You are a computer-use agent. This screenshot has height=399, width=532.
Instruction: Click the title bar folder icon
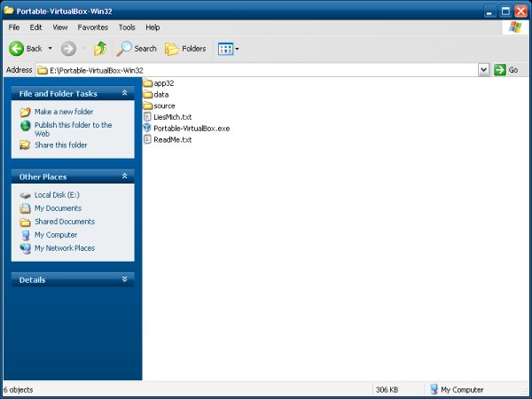tap(9, 10)
